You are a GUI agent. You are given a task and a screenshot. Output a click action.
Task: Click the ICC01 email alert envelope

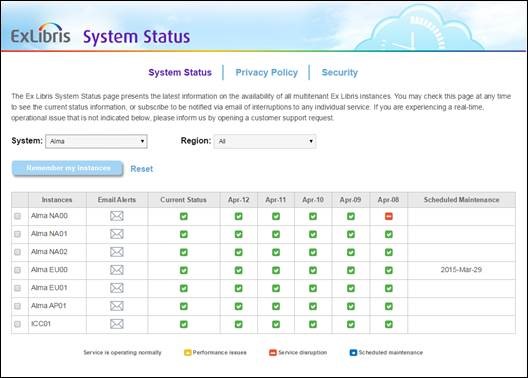pos(117,324)
